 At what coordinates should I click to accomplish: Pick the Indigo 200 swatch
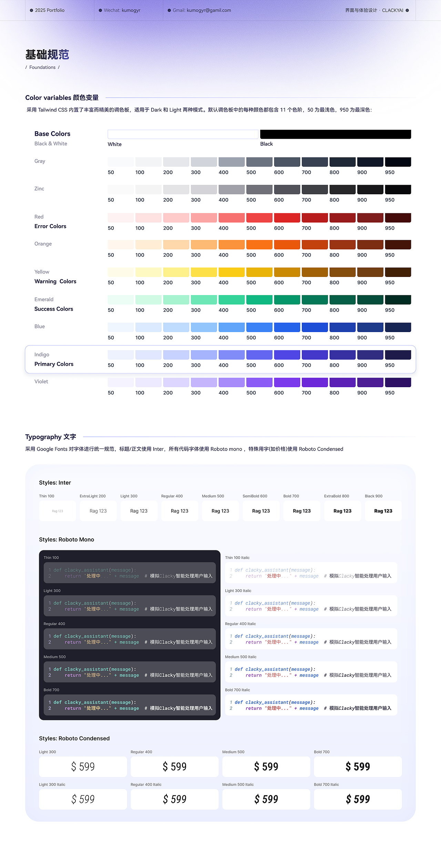tap(176, 355)
